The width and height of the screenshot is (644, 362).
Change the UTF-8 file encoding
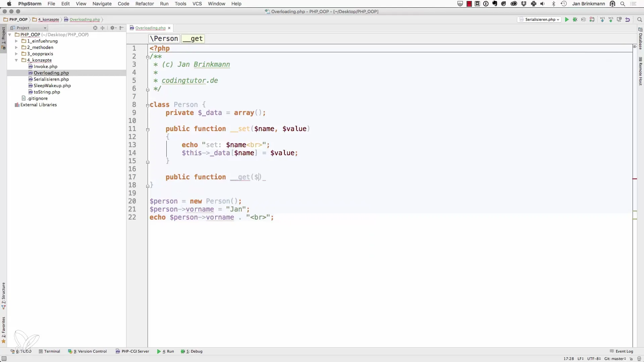(594, 359)
